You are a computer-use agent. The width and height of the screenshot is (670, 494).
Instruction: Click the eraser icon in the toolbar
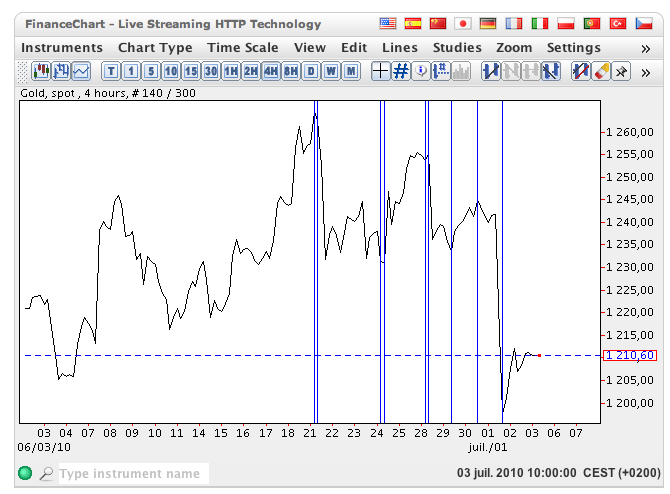(600, 71)
